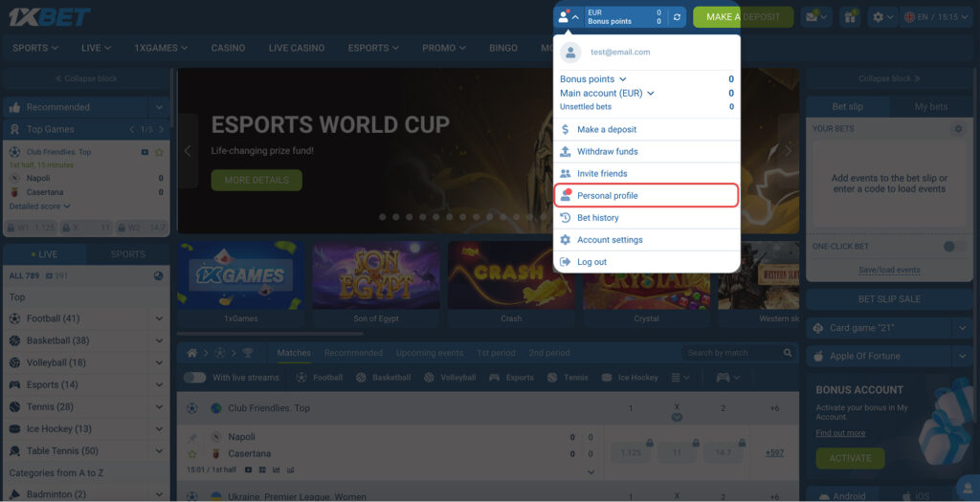This screenshot has width=980, height=502.
Task: Click the green ACTIVATE button
Action: coord(850,458)
